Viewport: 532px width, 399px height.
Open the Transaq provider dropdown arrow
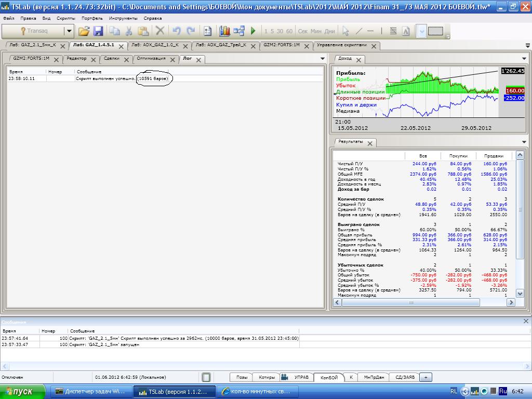(x=69, y=31)
